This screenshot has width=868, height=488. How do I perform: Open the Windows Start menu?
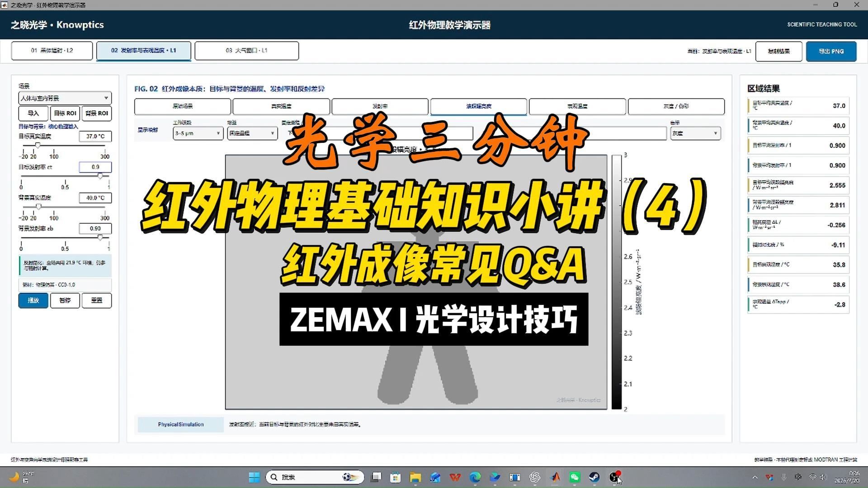tap(254, 477)
